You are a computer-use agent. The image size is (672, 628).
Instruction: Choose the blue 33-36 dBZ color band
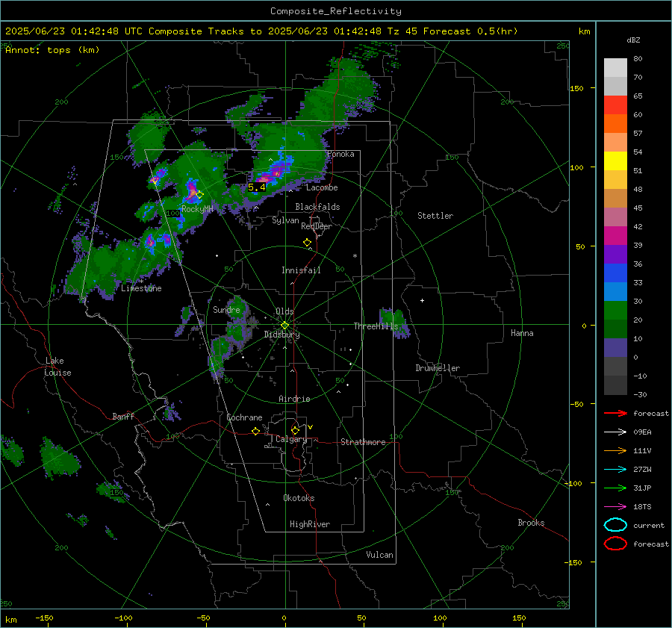(x=615, y=273)
